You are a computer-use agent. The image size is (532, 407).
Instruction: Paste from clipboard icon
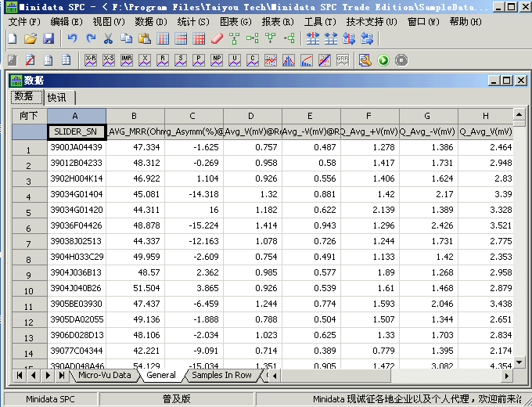[145, 38]
